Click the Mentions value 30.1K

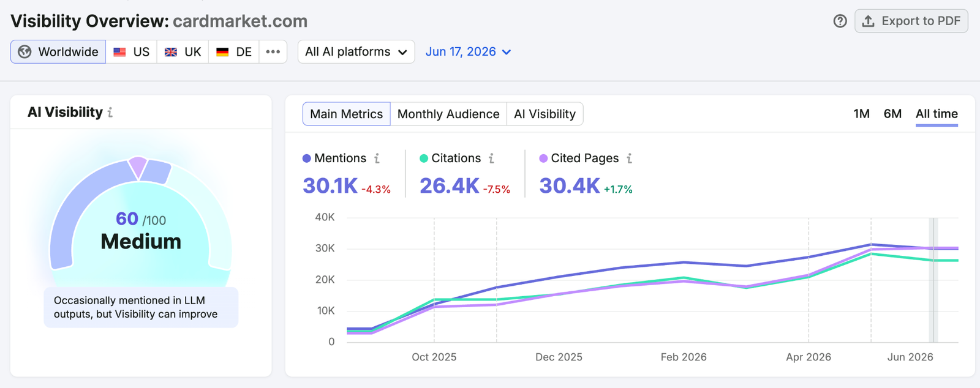pos(330,185)
